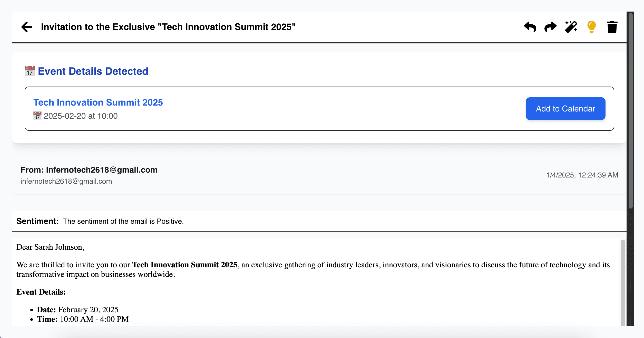The width and height of the screenshot is (644, 338).
Task: Click the bold From sender address line
Action: tap(89, 170)
